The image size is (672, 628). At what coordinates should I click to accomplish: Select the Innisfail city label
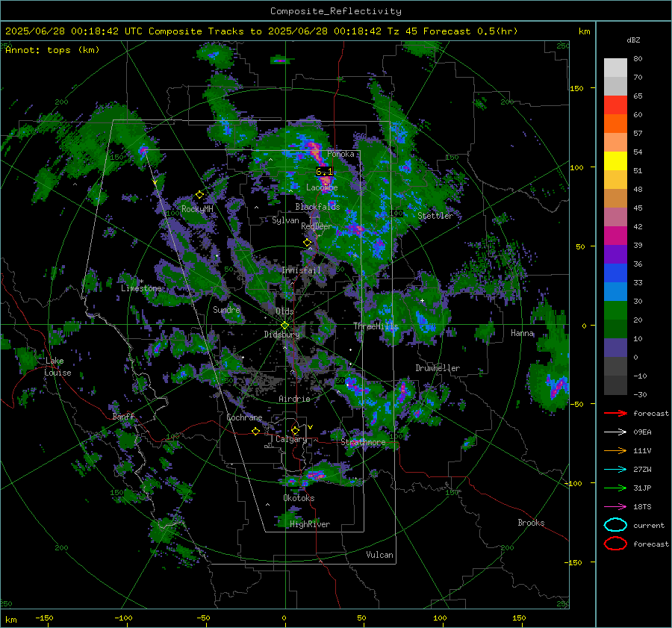point(301,270)
